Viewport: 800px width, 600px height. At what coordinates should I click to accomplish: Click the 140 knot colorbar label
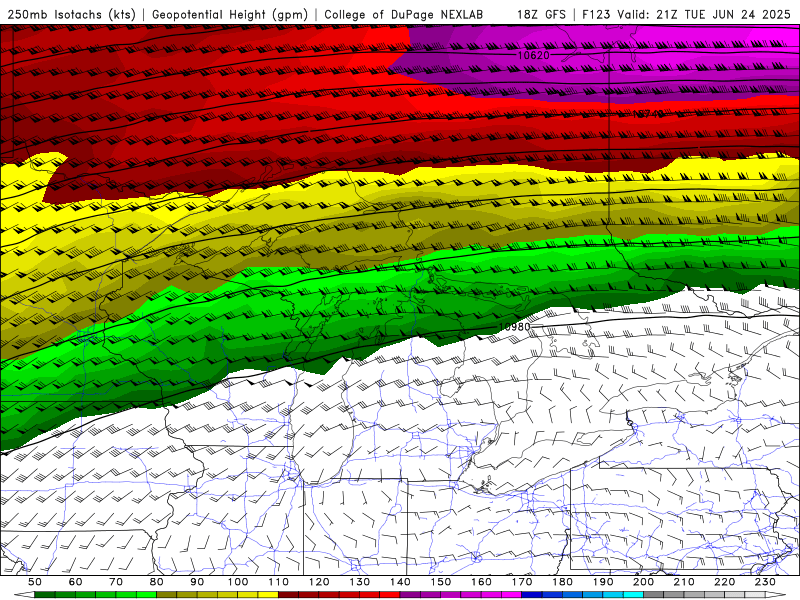click(x=400, y=582)
